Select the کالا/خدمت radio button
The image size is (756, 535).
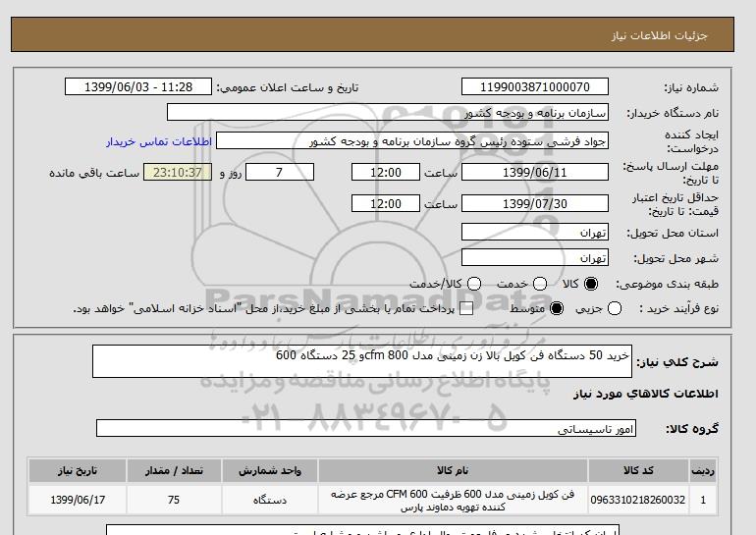pyautogui.click(x=474, y=284)
